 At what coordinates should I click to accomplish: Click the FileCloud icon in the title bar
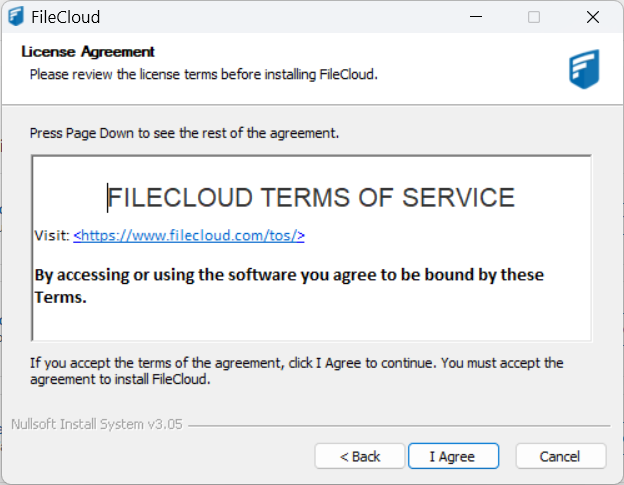tap(15, 17)
